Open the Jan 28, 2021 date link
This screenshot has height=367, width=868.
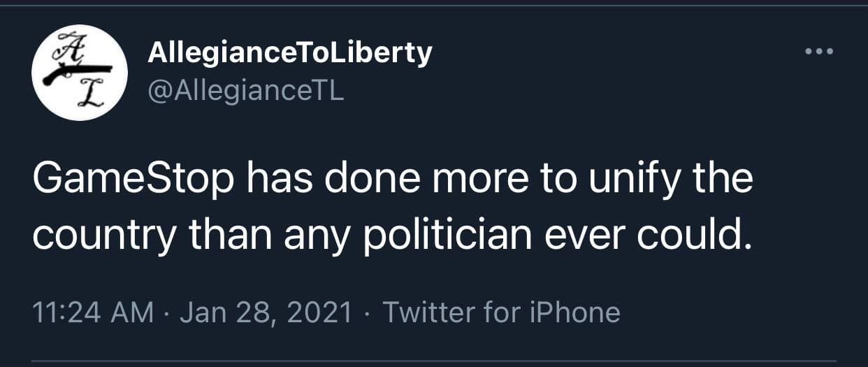[266, 312]
